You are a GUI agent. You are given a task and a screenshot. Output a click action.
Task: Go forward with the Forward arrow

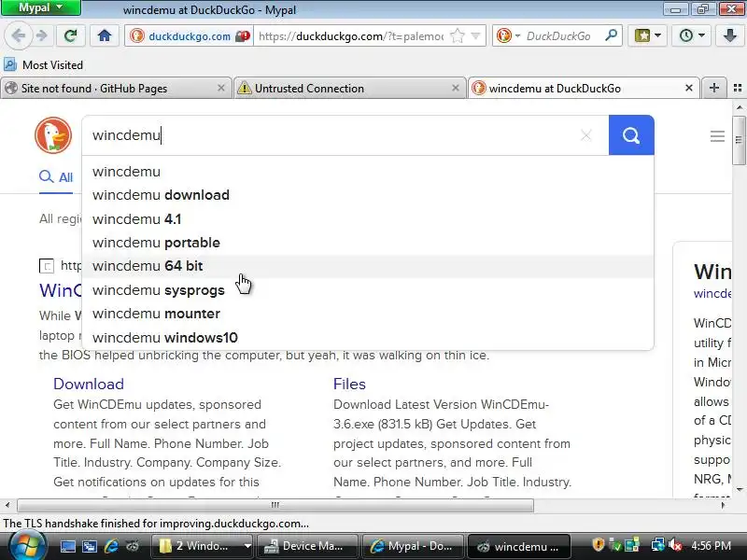point(42,35)
